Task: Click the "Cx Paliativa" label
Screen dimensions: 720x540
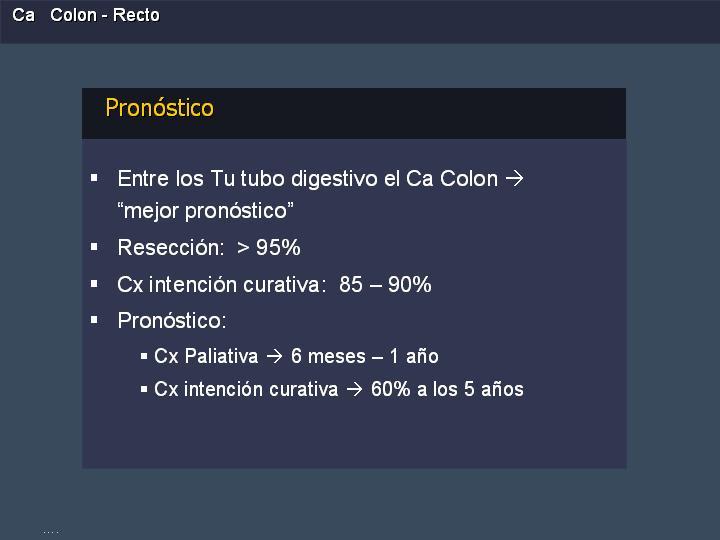Action: tap(206, 356)
